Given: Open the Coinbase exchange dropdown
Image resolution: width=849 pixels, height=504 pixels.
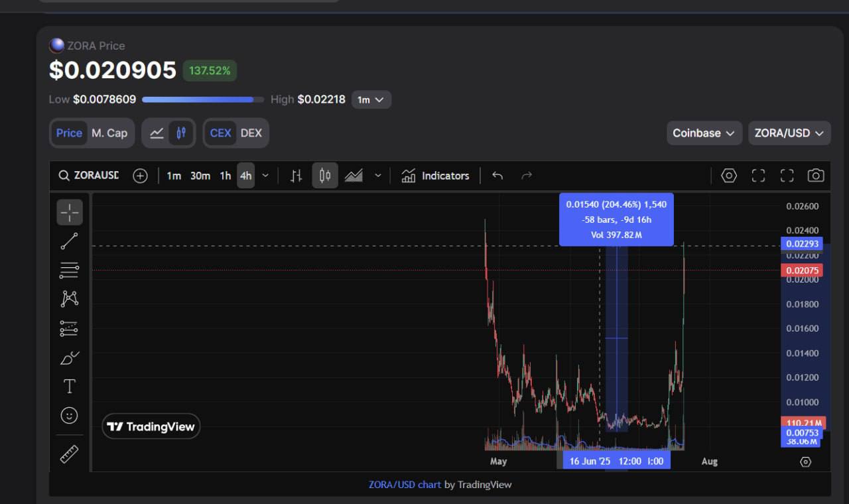Looking at the screenshot, I should 704,133.
